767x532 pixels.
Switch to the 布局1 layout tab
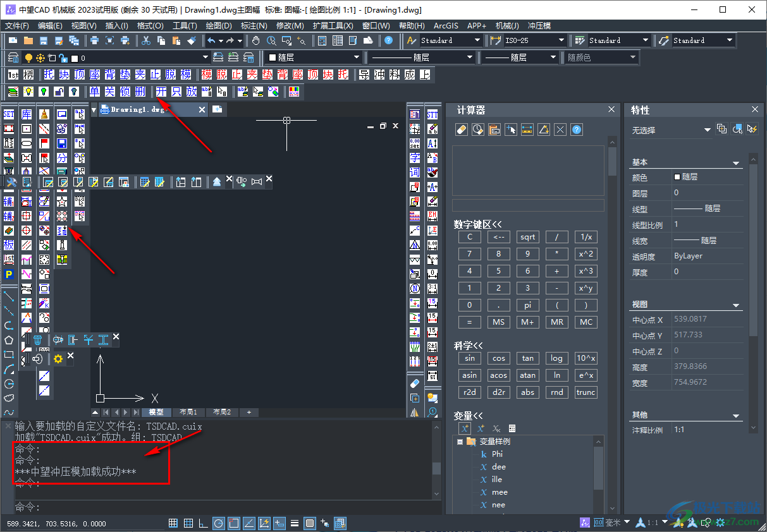[x=188, y=412]
